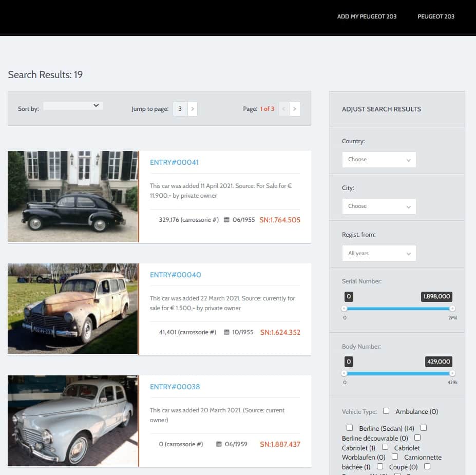The image size is (476, 475).
Task: Open the City dropdown
Action: point(379,206)
